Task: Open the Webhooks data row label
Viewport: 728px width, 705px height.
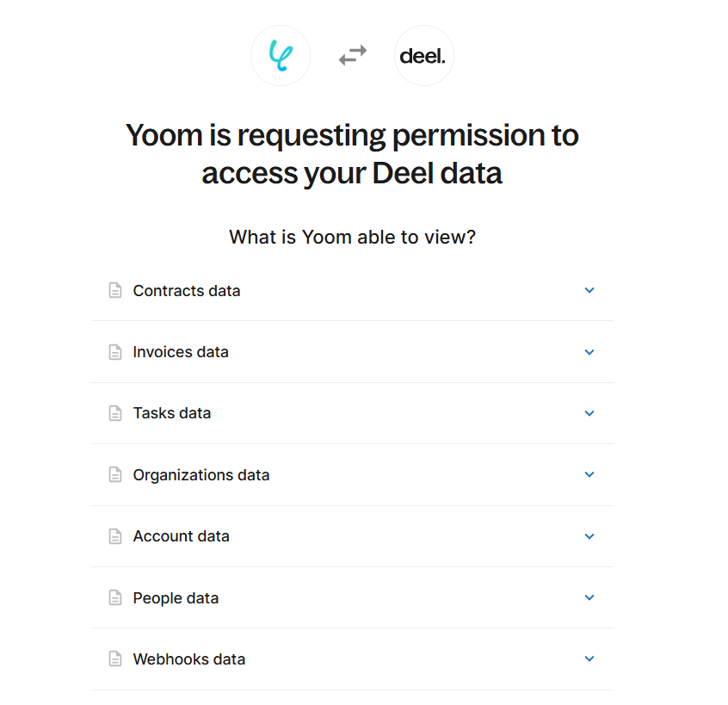Action: point(189,659)
